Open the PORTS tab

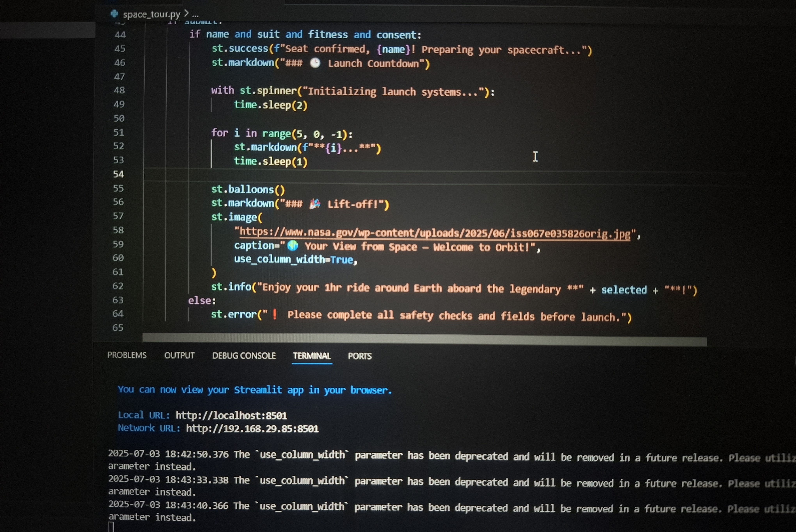360,356
